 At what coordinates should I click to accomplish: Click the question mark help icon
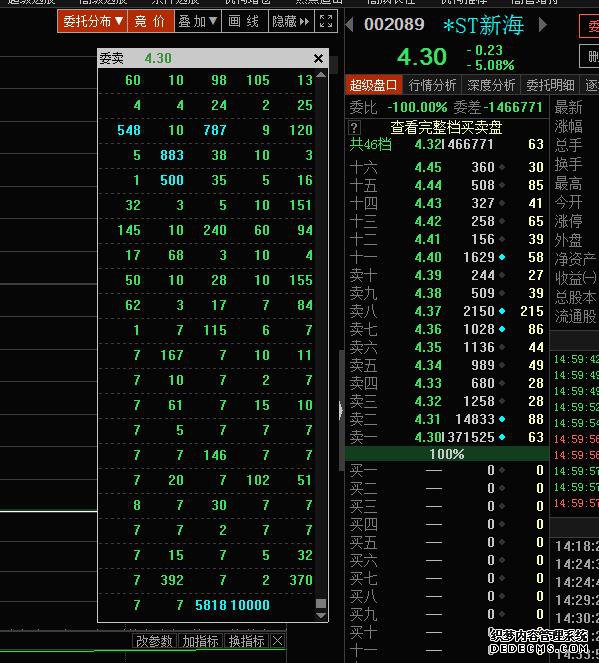(354, 127)
